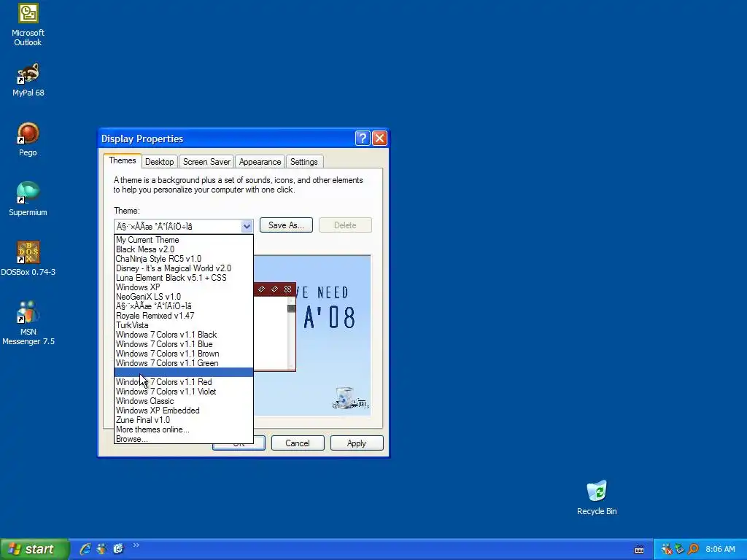Switch to the Themes tab
The height and width of the screenshot is (560, 747).
(123, 160)
